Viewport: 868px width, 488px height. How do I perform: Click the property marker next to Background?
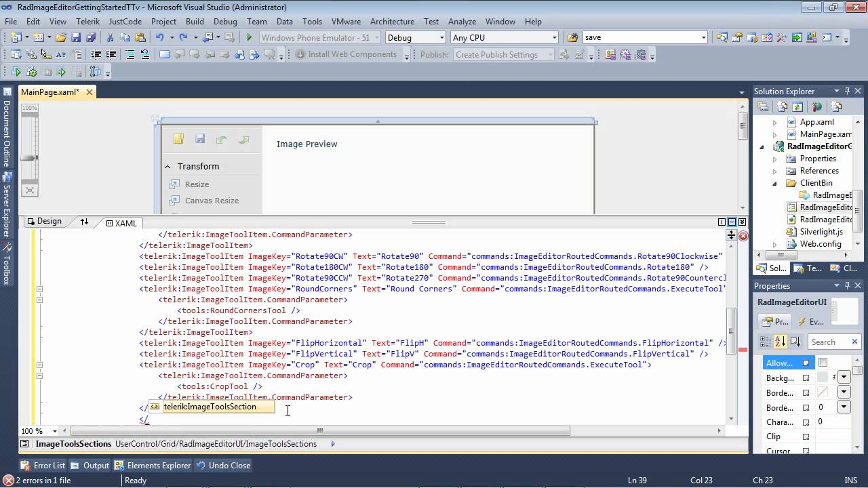coord(806,378)
